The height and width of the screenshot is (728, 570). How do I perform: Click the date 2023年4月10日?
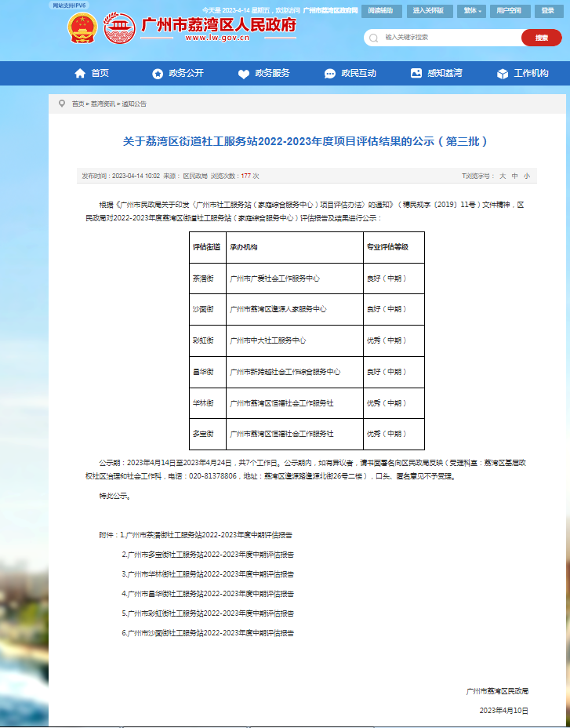click(x=503, y=711)
